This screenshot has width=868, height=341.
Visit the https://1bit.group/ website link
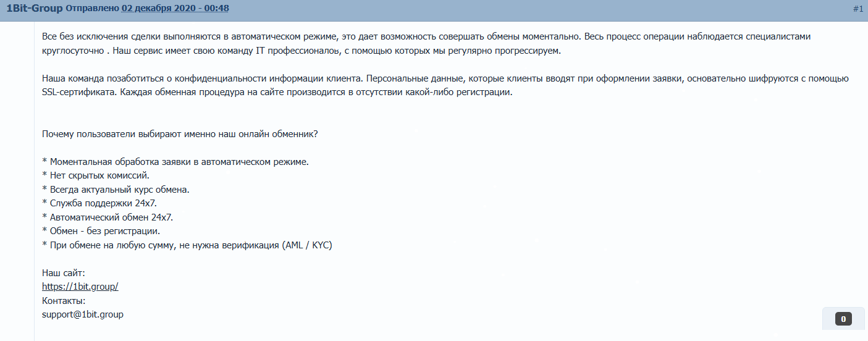point(80,287)
